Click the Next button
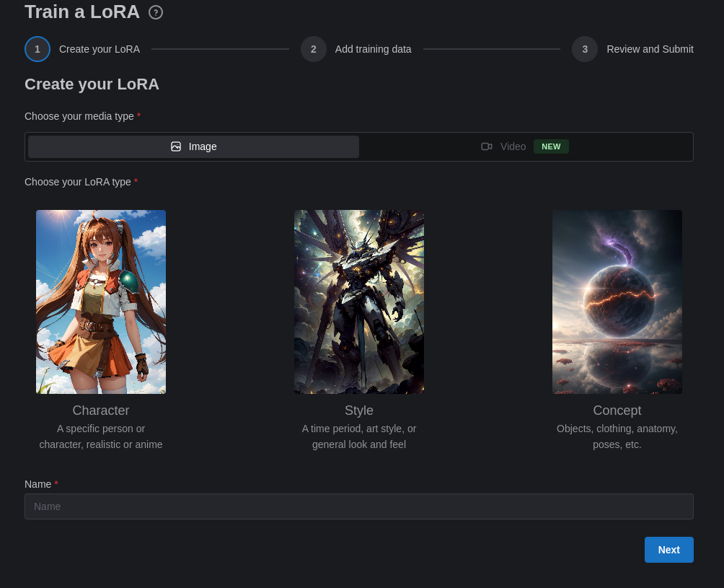Image resolution: width=724 pixels, height=588 pixels. pyautogui.click(x=668, y=550)
